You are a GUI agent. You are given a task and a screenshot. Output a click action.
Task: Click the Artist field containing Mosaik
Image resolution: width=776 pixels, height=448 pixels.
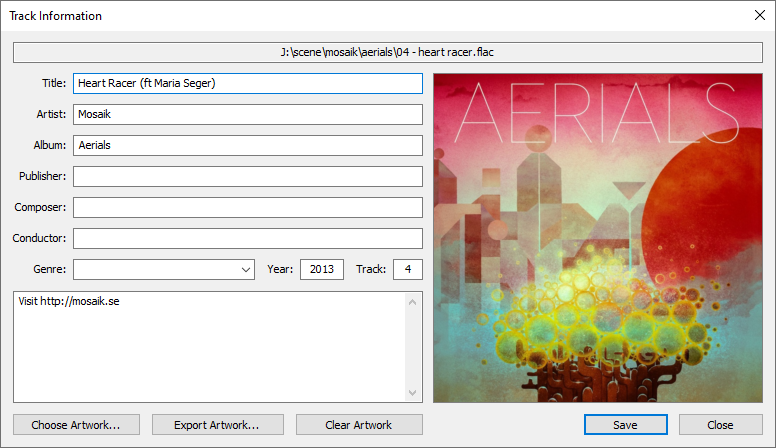(x=247, y=114)
